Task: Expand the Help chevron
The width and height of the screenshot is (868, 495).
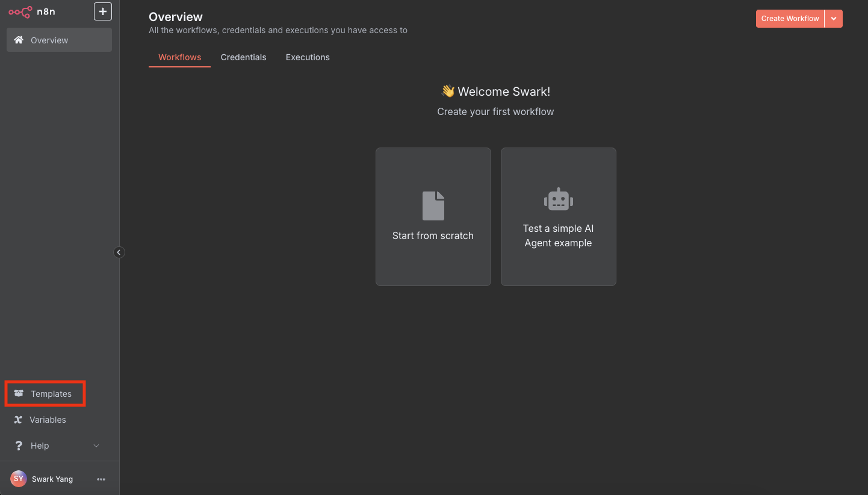Action: tap(96, 446)
